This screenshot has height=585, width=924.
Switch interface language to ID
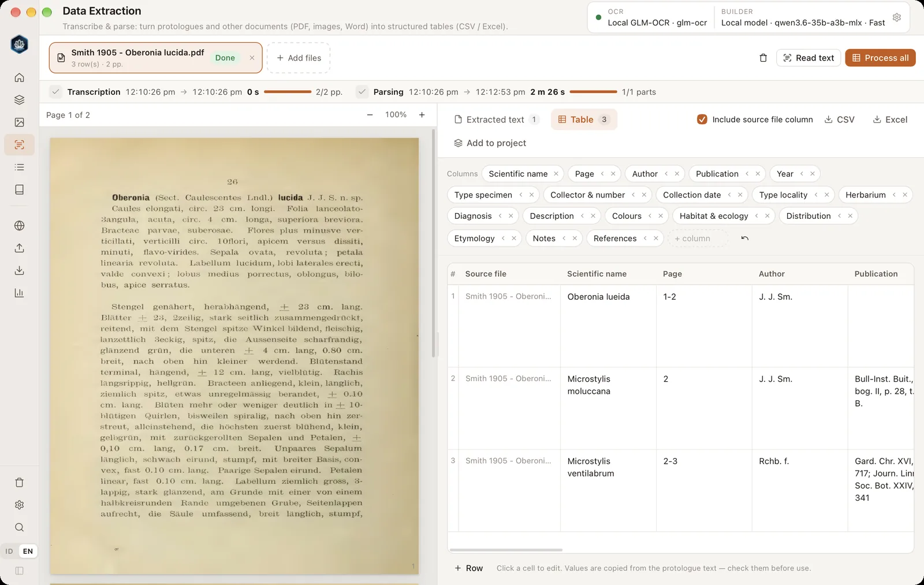(x=9, y=552)
